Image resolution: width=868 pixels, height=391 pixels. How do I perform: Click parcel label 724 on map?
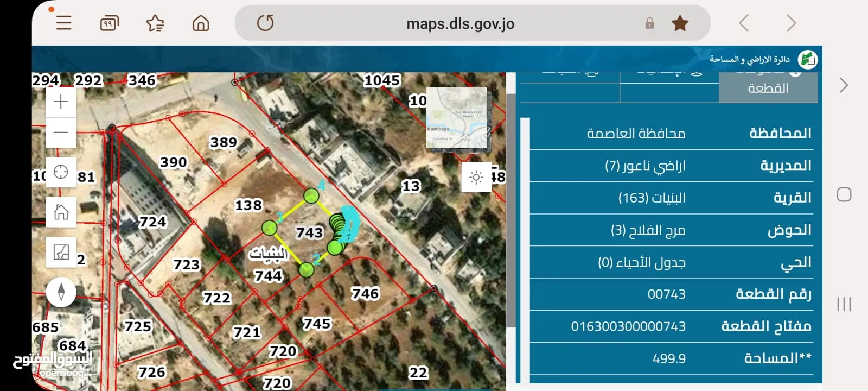[152, 222]
